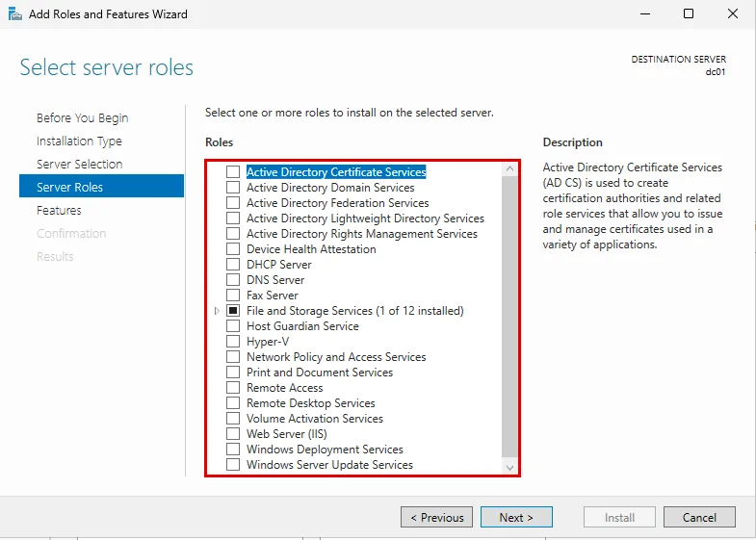Select the DNS Server role label

point(275,280)
